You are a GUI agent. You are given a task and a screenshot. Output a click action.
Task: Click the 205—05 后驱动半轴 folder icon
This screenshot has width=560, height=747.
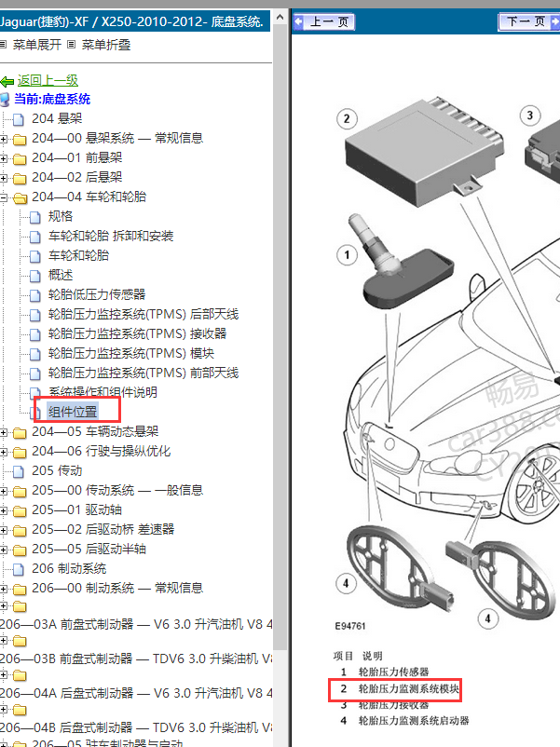tap(20, 550)
